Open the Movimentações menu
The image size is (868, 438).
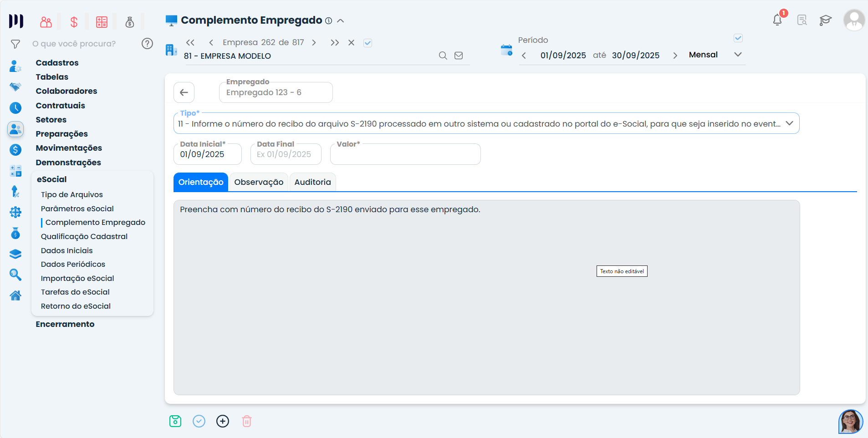69,148
